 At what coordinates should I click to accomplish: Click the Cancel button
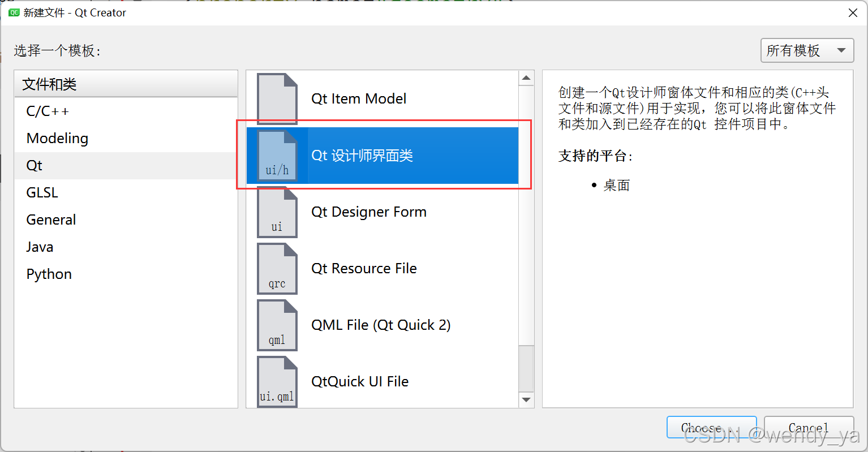(x=809, y=428)
